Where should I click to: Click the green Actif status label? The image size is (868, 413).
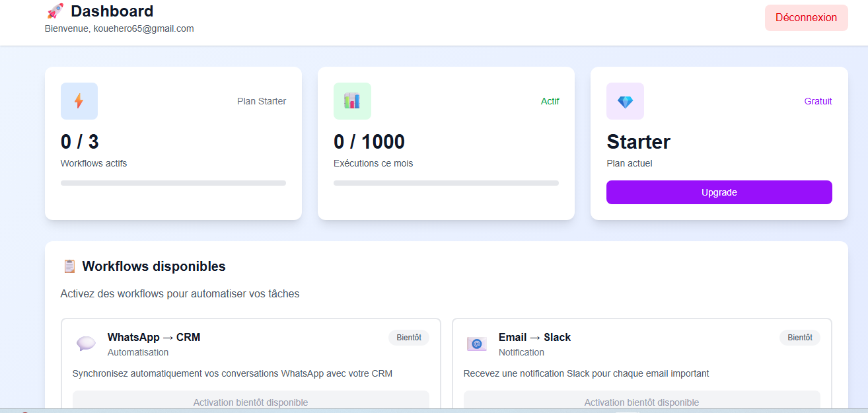(550, 101)
